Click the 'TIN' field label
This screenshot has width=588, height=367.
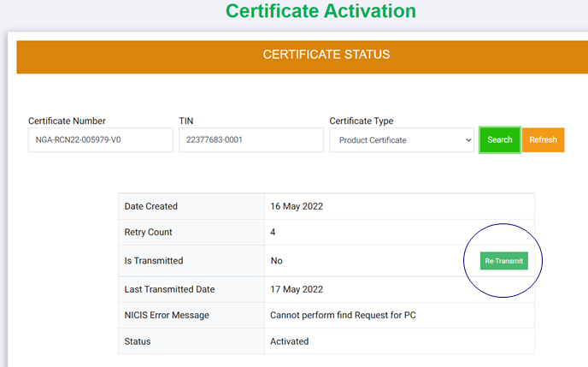point(186,121)
